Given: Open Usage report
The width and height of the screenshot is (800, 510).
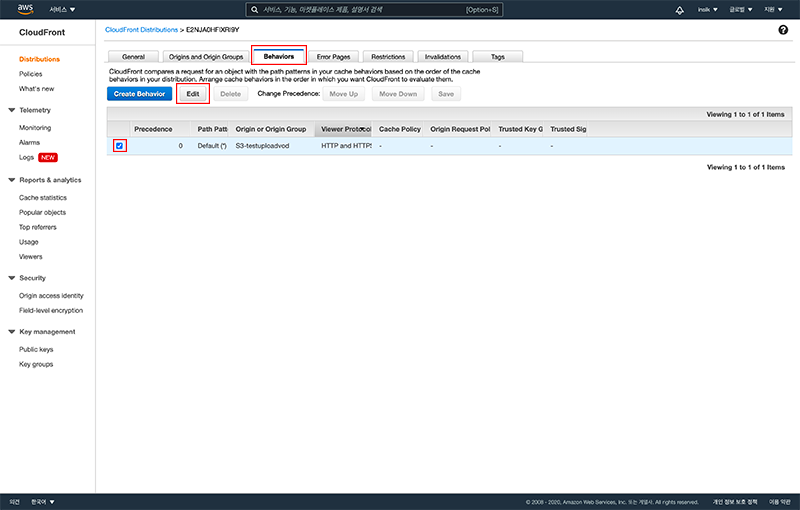Looking at the screenshot, I should pyautogui.click(x=29, y=242).
